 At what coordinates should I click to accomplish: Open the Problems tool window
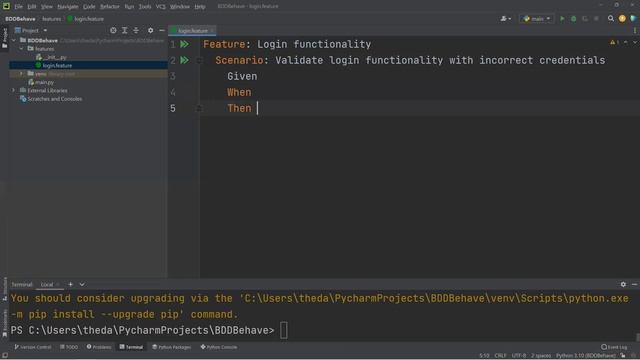pyautogui.click(x=99, y=347)
